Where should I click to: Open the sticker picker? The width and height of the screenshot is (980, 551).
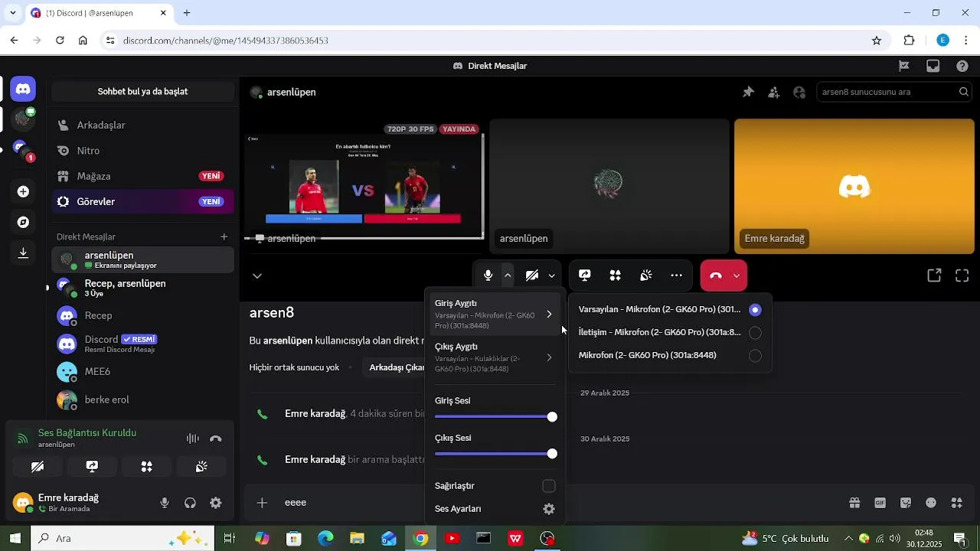click(906, 503)
